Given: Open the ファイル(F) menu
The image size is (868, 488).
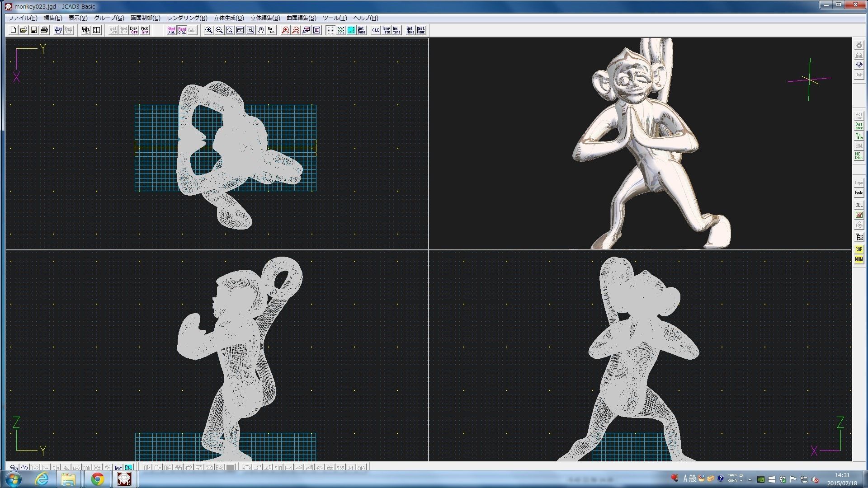Looking at the screenshot, I should 23,18.
